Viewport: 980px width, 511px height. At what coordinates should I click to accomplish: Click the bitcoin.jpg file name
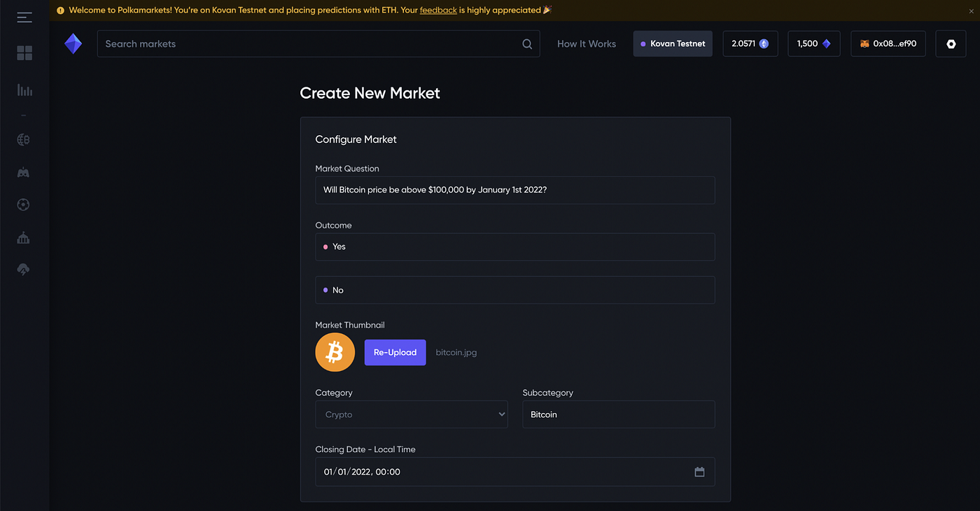[456, 353]
